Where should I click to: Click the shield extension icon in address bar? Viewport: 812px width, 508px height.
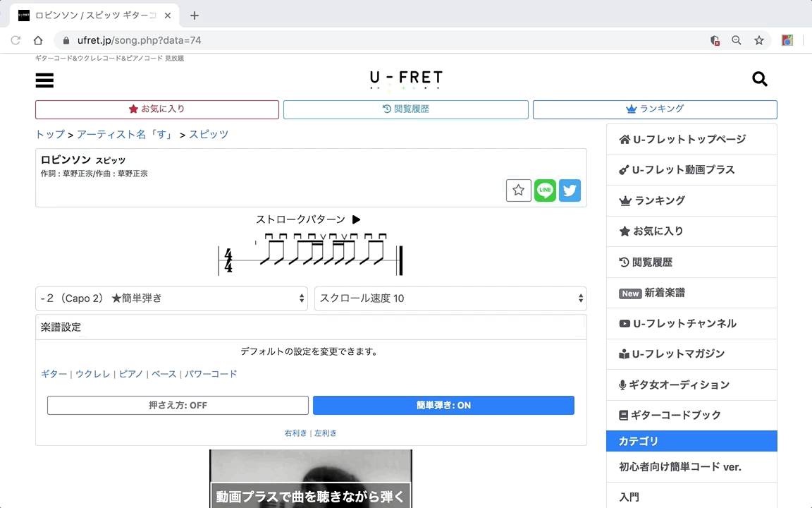[715, 40]
